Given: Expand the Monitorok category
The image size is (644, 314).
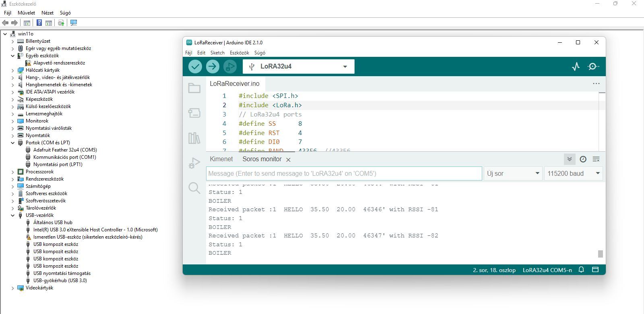Looking at the screenshot, I should click(x=12, y=121).
